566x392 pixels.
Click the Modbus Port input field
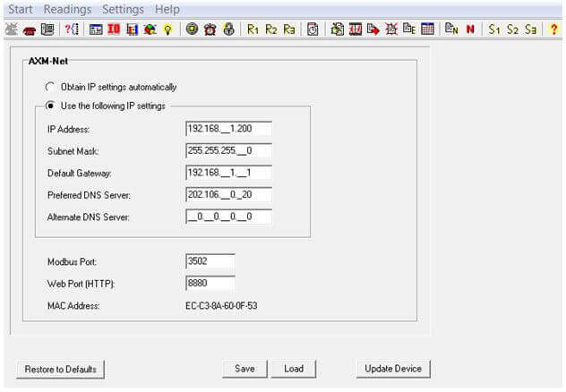point(210,260)
